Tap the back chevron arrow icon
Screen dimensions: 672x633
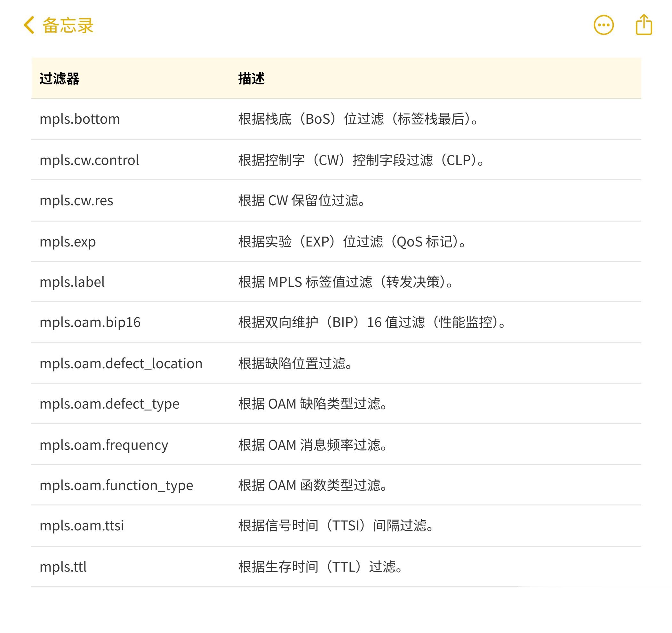[29, 25]
